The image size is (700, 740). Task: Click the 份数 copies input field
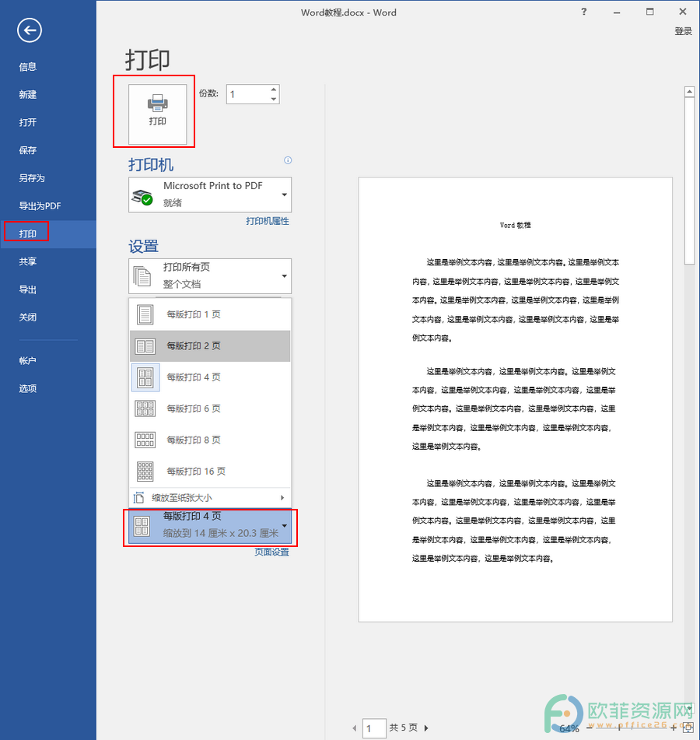(x=248, y=94)
